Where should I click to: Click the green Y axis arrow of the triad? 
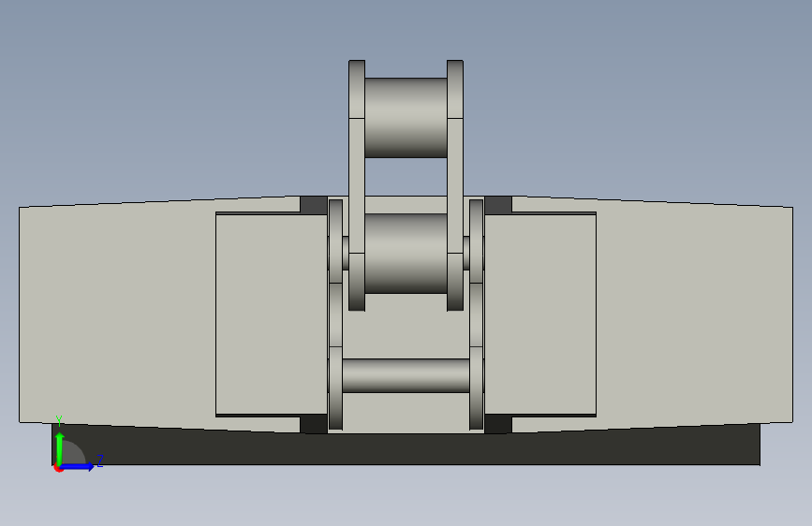click(x=60, y=447)
